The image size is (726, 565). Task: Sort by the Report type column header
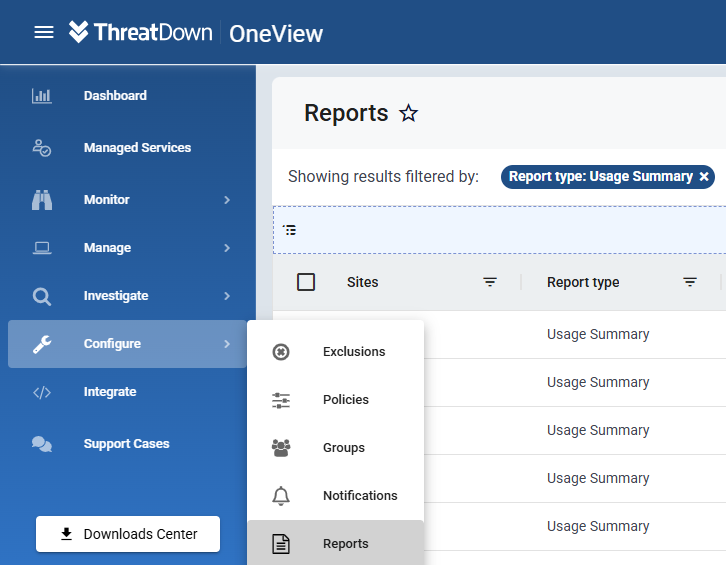(583, 282)
